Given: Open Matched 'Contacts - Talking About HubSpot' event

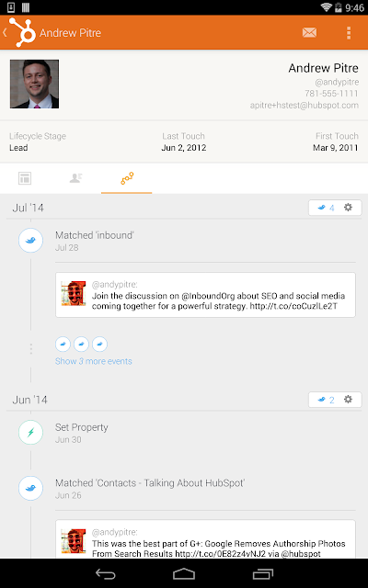Looking at the screenshot, I should click(x=150, y=483).
